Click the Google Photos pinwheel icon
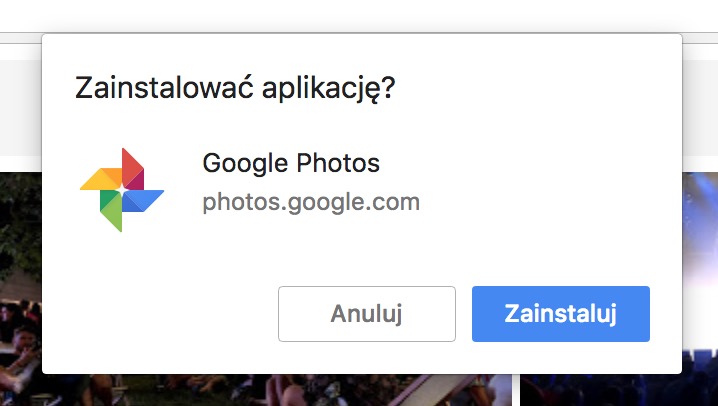718x406 pixels. click(x=122, y=190)
